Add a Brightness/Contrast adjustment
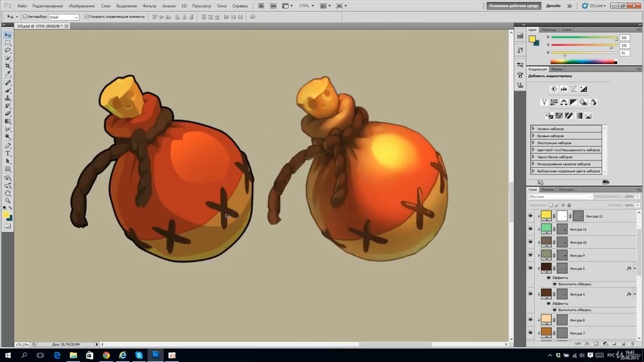The height and width of the screenshot is (362, 644). [554, 89]
